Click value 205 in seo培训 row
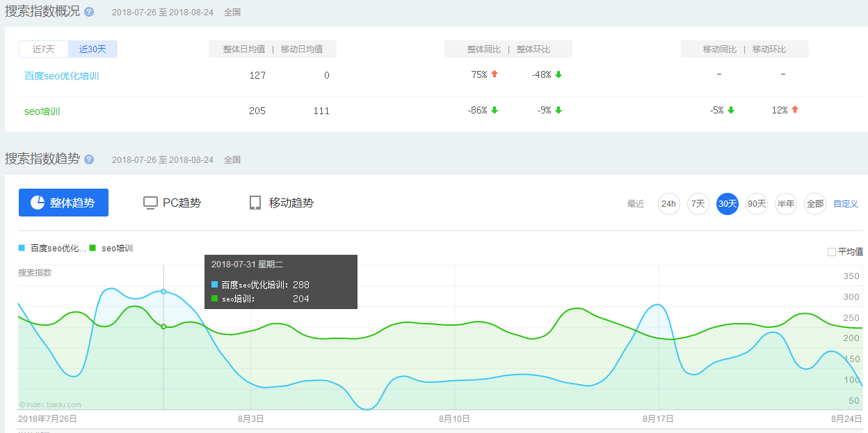 tap(257, 111)
